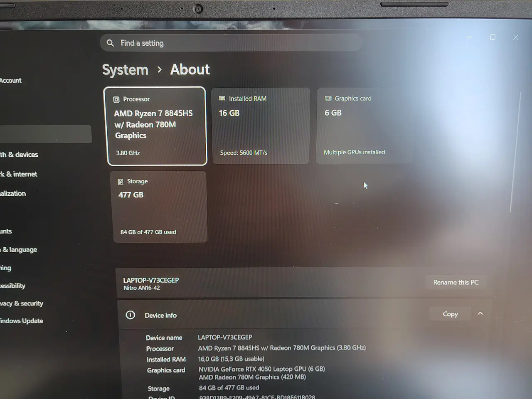Click the graphics card icon
This screenshot has height=399, width=532.
pos(328,99)
